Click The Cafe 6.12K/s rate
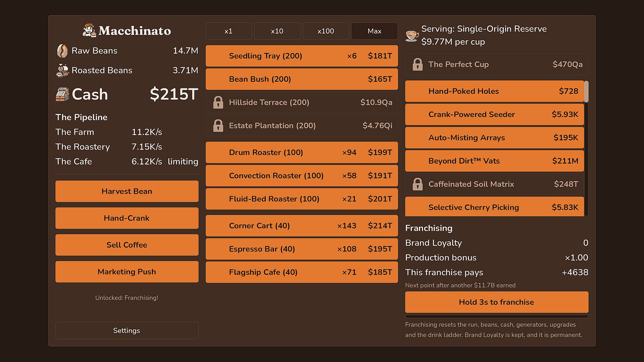The width and height of the screenshot is (644, 362). click(147, 162)
